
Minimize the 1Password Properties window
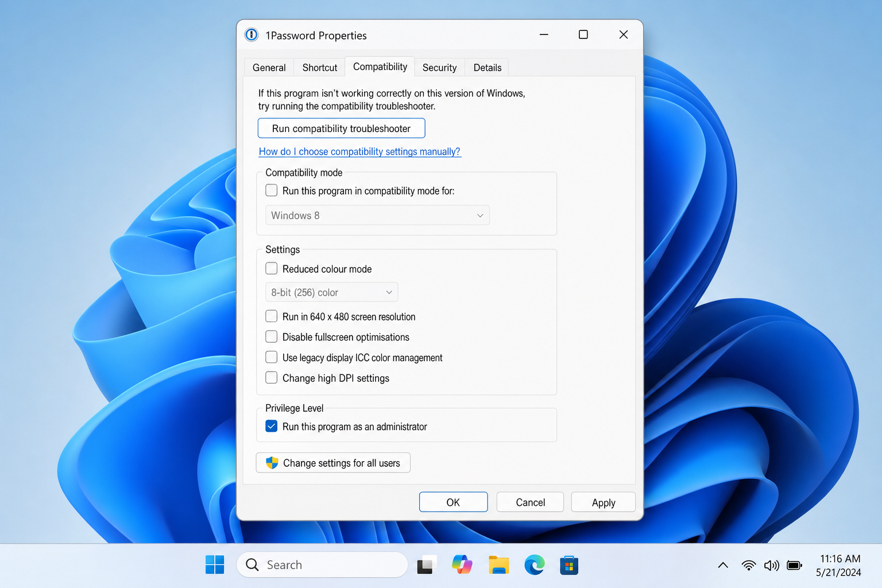click(544, 34)
